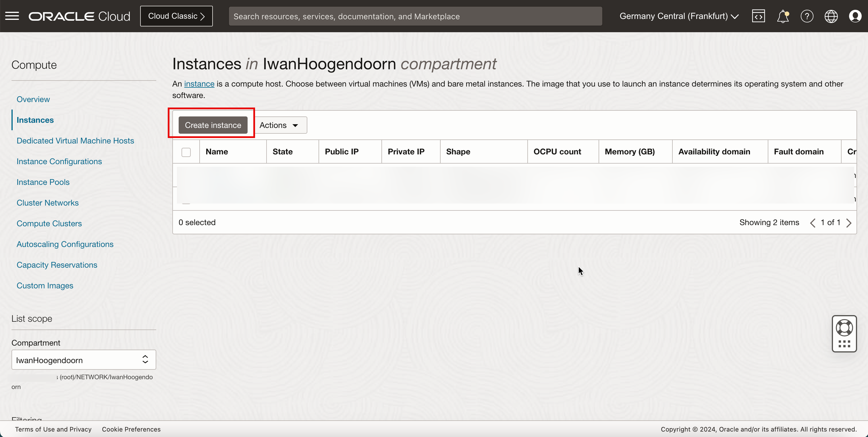Click the user profile avatar icon
The width and height of the screenshot is (868, 437).
[x=855, y=16]
